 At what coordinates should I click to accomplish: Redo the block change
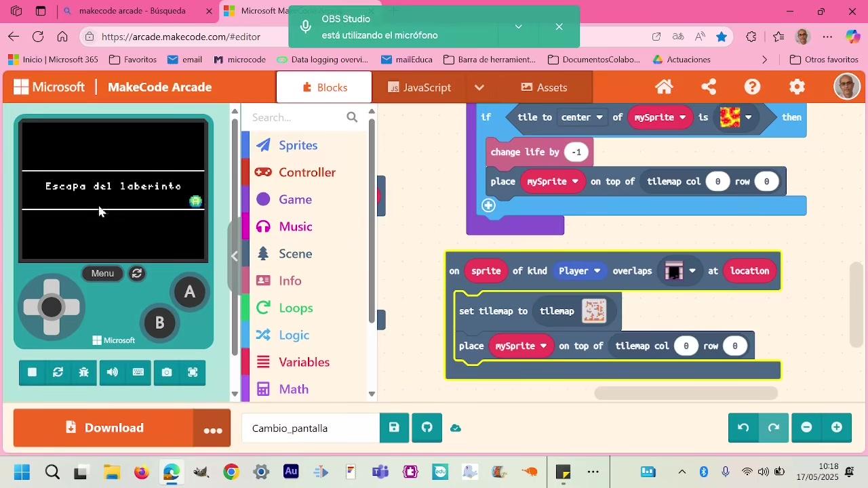774,428
